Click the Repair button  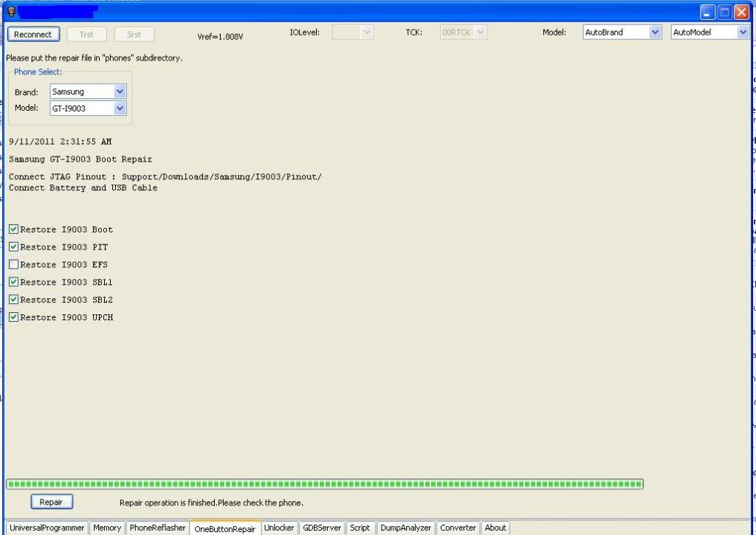click(52, 502)
